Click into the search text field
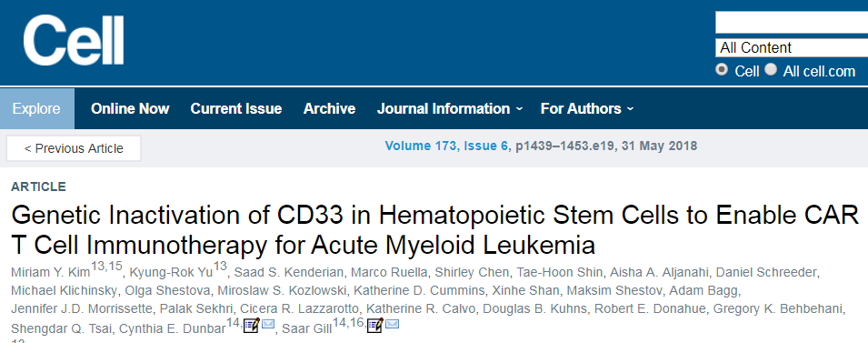Image resolution: width=868 pixels, height=343 pixels. coord(792,23)
